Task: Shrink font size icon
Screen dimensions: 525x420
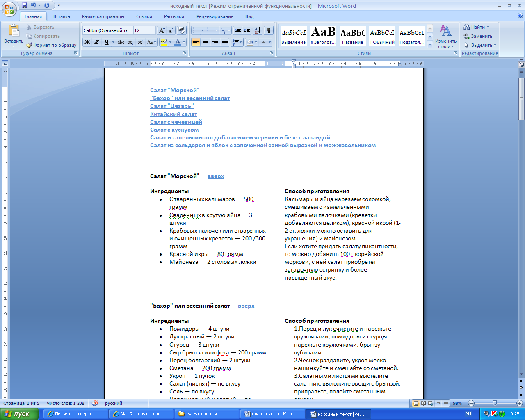Action: pyautogui.click(x=171, y=30)
